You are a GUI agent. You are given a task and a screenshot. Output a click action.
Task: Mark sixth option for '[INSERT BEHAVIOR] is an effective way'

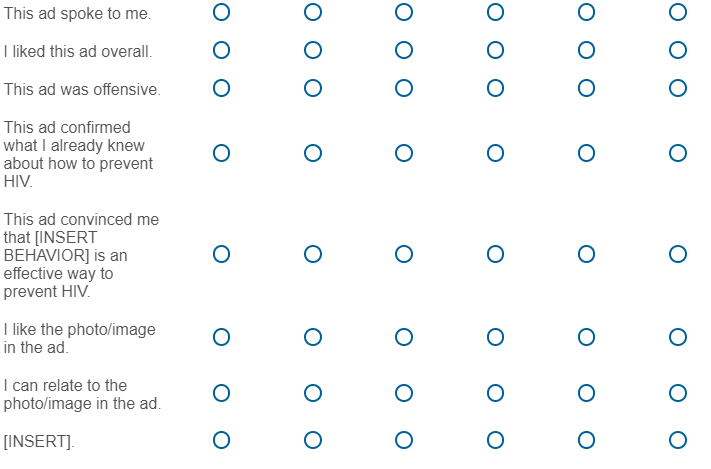(x=678, y=254)
